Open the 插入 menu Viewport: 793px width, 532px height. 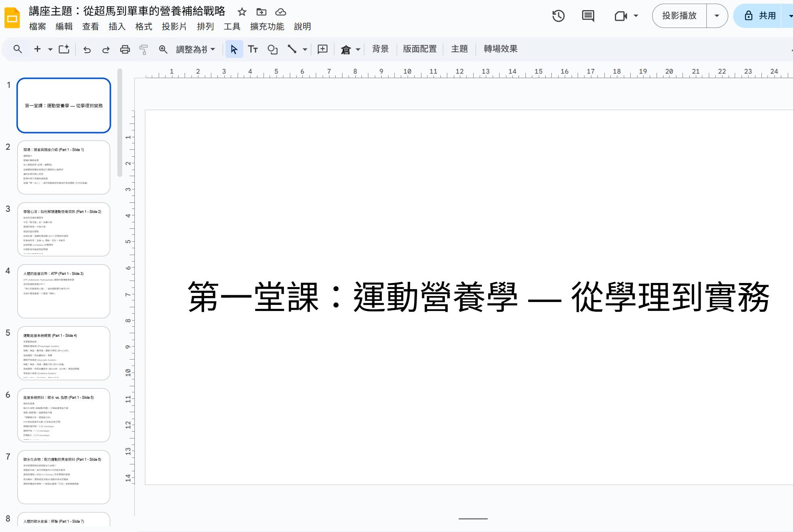point(117,27)
